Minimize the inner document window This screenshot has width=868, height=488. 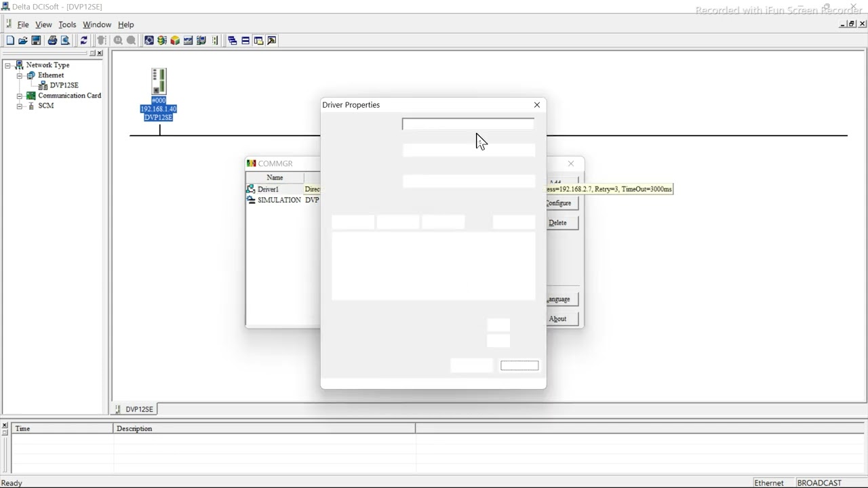tap(843, 24)
